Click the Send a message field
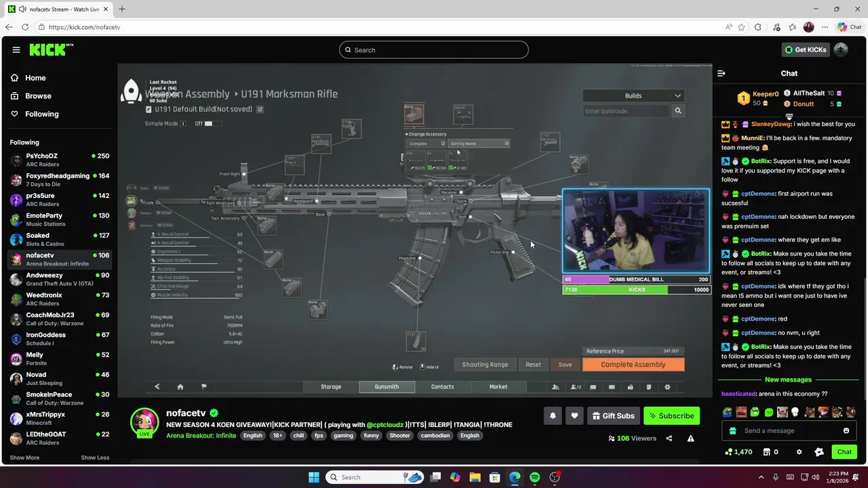Image resolution: width=868 pixels, height=488 pixels. click(788, 430)
